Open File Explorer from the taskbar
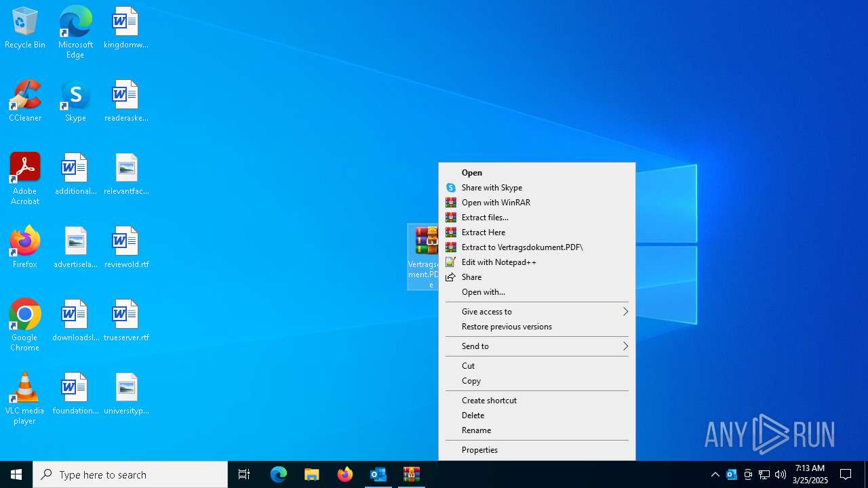Viewport: 868px width, 488px height. (312, 474)
